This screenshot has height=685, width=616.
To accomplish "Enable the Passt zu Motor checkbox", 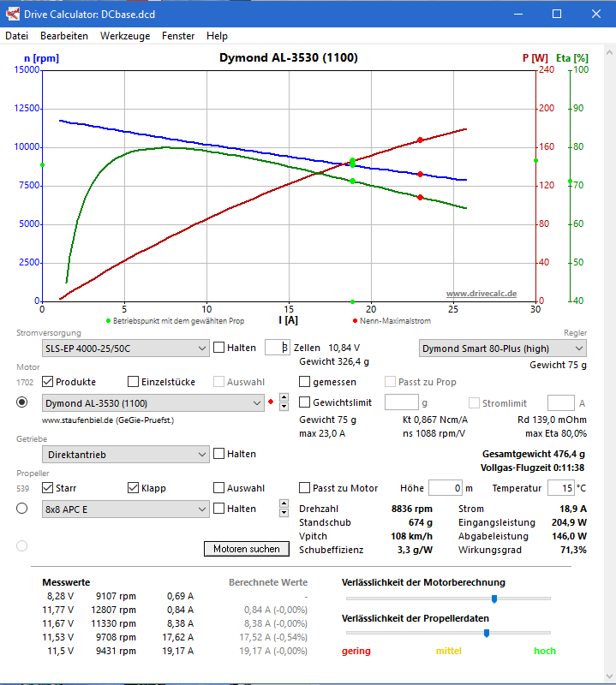I will point(305,488).
